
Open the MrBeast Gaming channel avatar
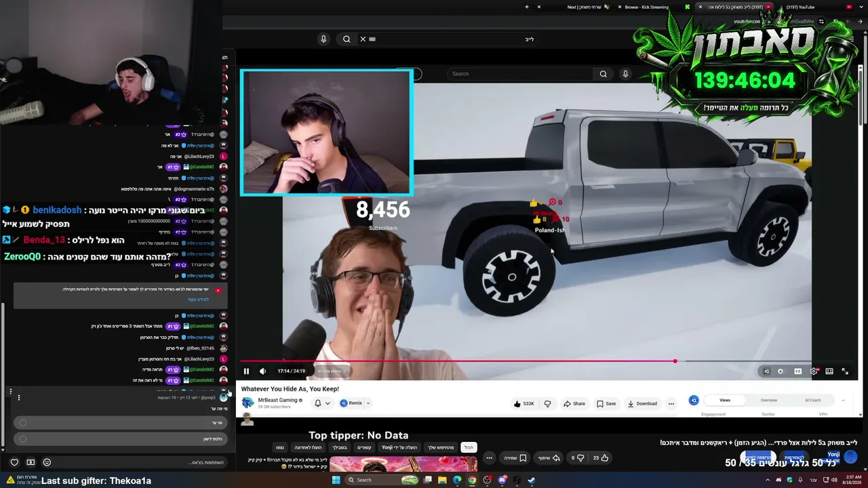[248, 403]
